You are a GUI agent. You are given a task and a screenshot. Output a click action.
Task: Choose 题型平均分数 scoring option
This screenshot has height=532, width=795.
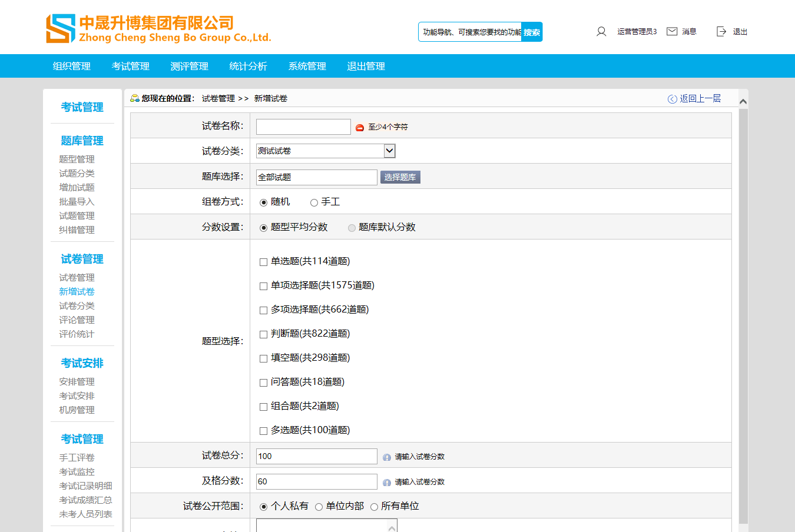coord(263,228)
